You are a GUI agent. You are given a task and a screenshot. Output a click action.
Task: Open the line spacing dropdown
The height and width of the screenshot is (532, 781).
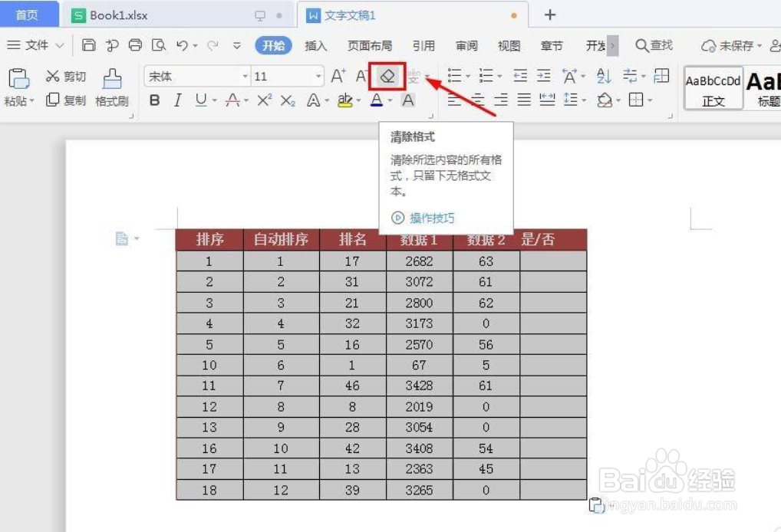(574, 100)
